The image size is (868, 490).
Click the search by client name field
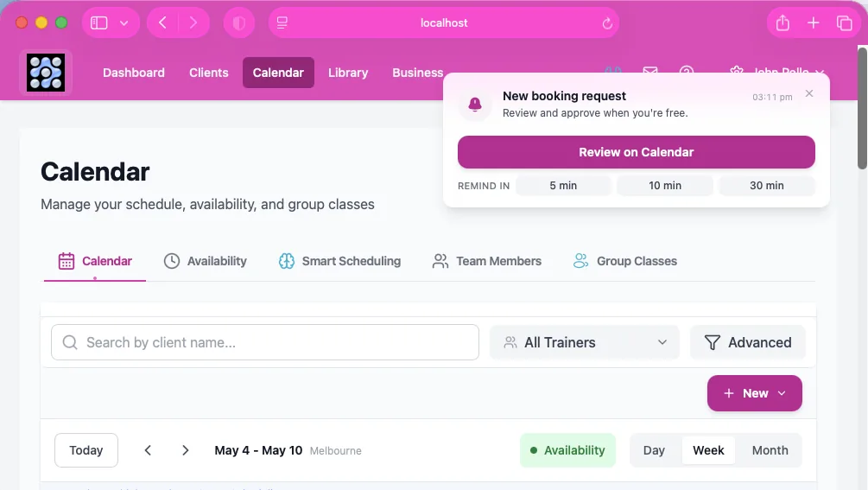tap(265, 342)
